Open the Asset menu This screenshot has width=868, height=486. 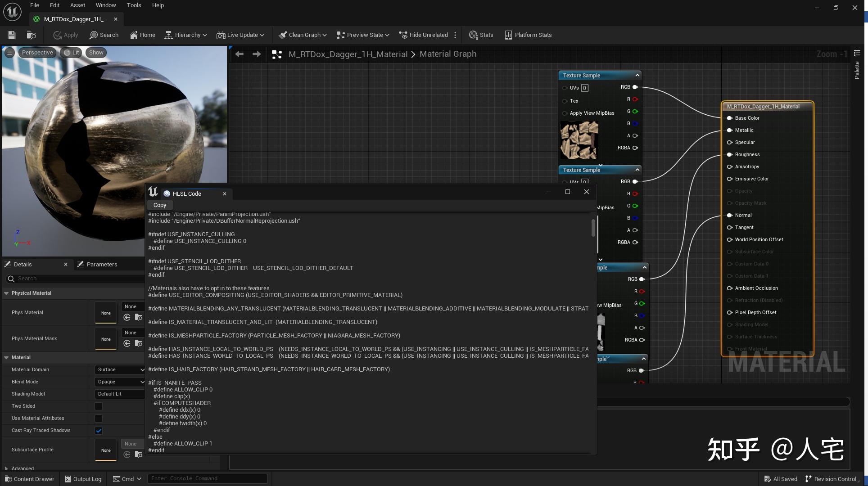pyautogui.click(x=77, y=5)
